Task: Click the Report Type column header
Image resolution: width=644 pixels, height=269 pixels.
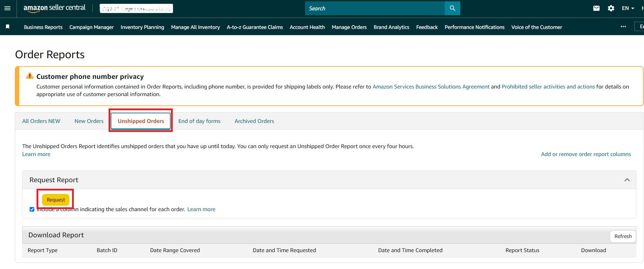Action: click(x=43, y=250)
